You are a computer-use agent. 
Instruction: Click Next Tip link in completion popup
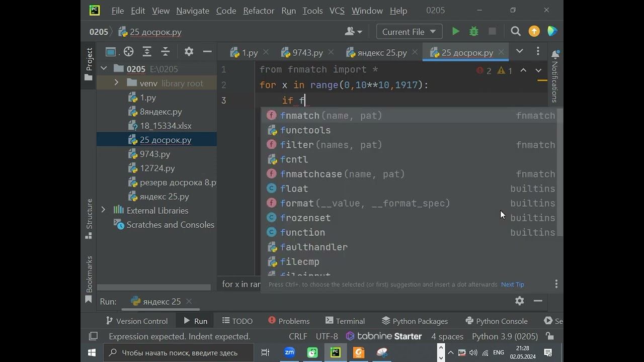pos(513,285)
